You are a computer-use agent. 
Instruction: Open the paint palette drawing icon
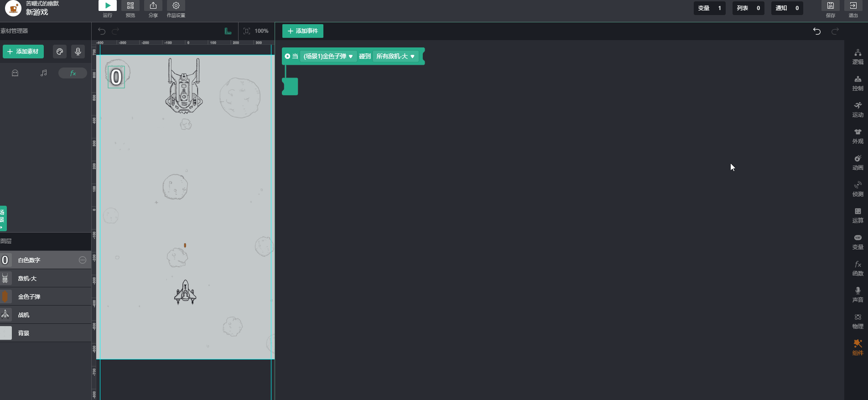click(60, 52)
